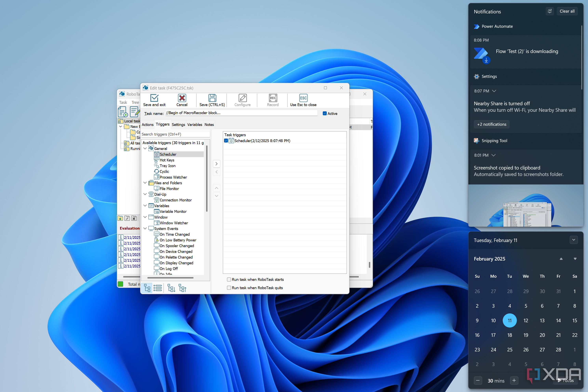Switch to the Variables tab
This screenshot has height=392, width=588.
click(194, 124)
